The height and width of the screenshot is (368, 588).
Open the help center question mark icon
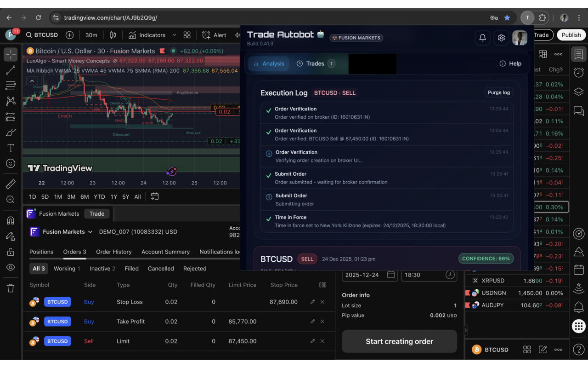579,350
